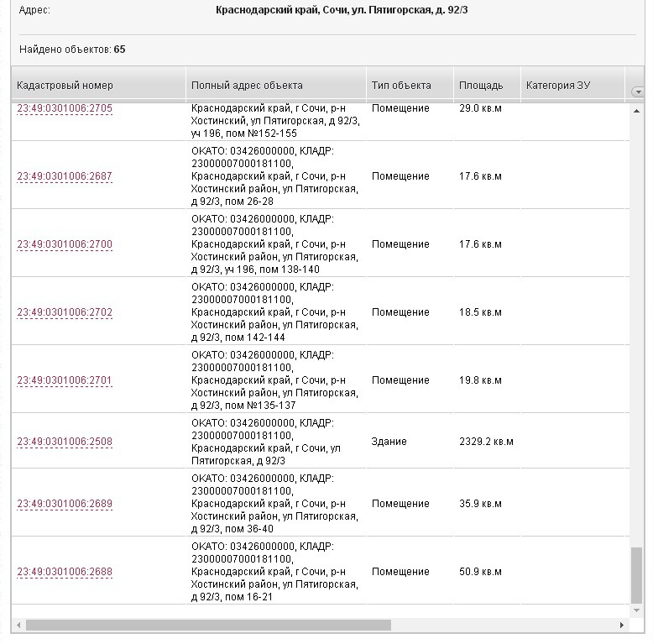Open cadastral number 23:49:0301006:2705
Screen dimensions: 653x644
coord(65,109)
